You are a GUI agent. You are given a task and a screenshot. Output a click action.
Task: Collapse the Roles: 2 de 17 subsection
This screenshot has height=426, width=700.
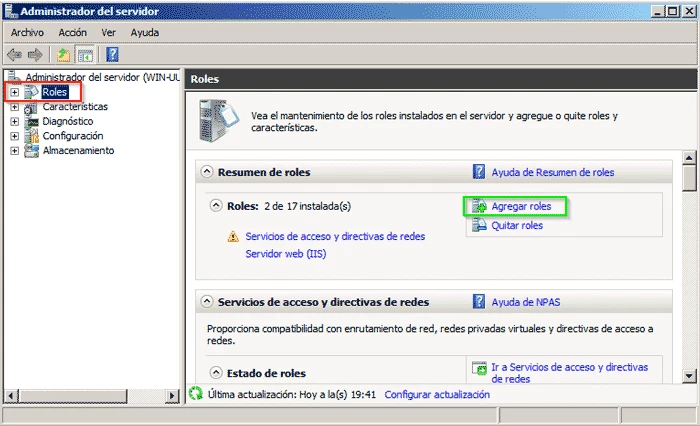pos(216,205)
